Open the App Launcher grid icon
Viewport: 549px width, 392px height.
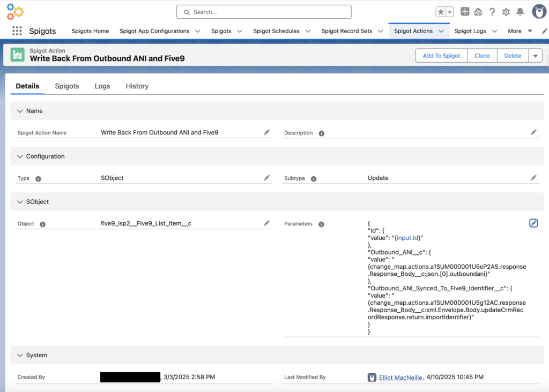pyautogui.click(x=17, y=31)
